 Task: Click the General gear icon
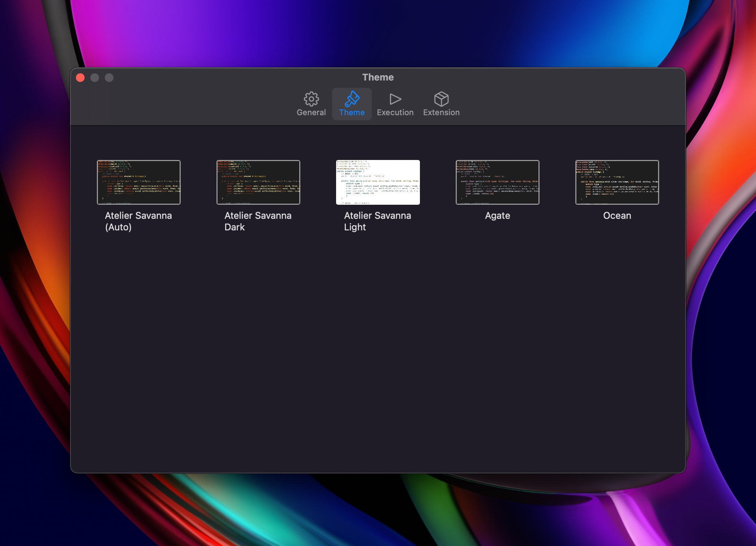coord(311,99)
